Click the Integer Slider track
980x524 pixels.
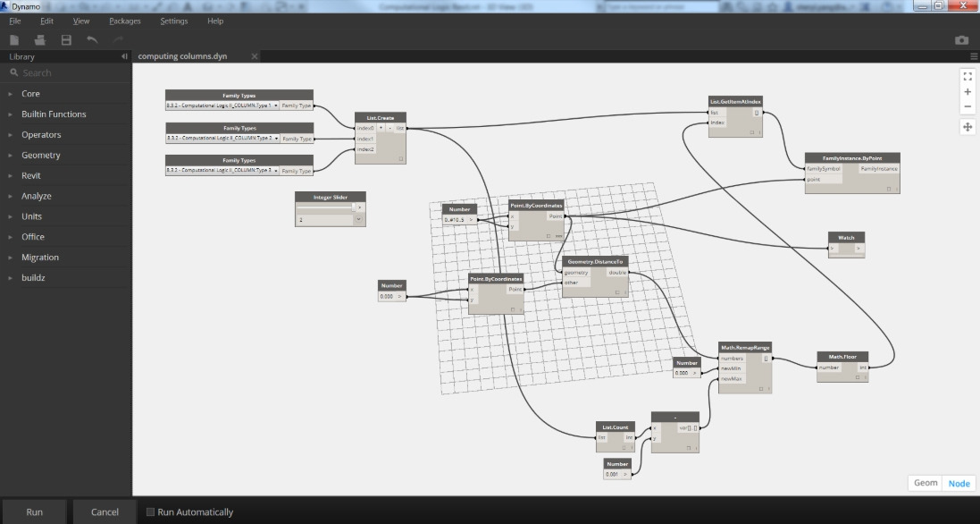[x=326, y=207]
